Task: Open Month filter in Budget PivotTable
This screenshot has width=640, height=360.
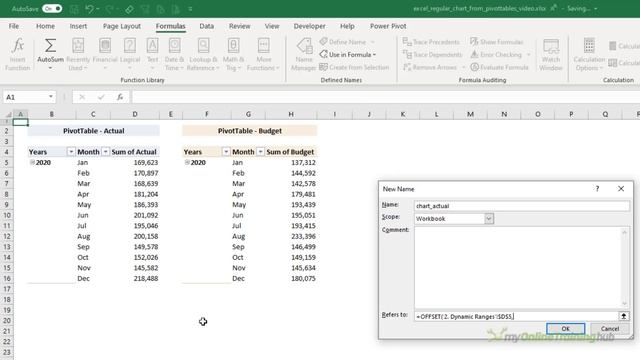Action: pos(260,152)
